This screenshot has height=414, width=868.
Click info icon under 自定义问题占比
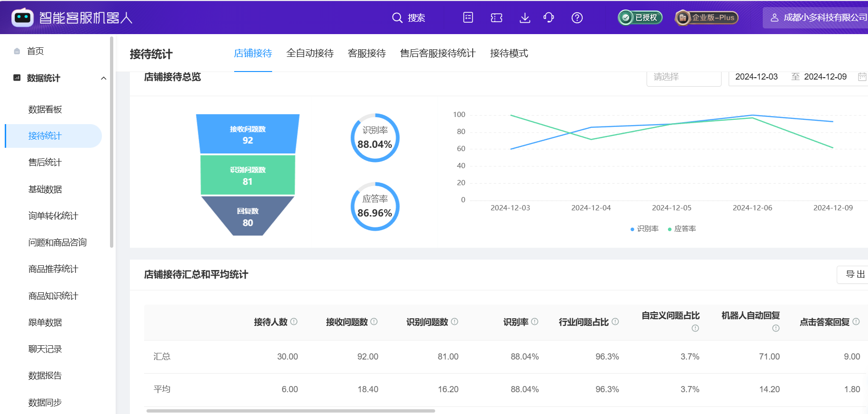[695, 328]
